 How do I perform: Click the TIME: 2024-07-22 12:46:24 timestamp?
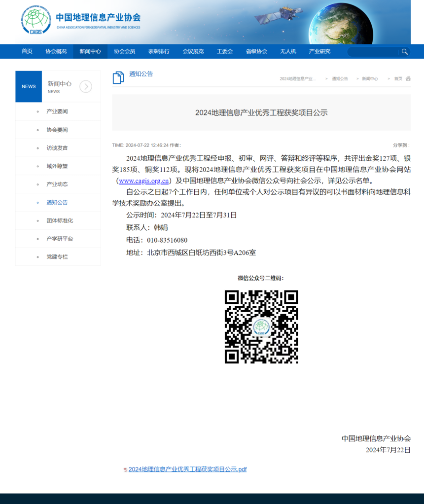pos(141,145)
